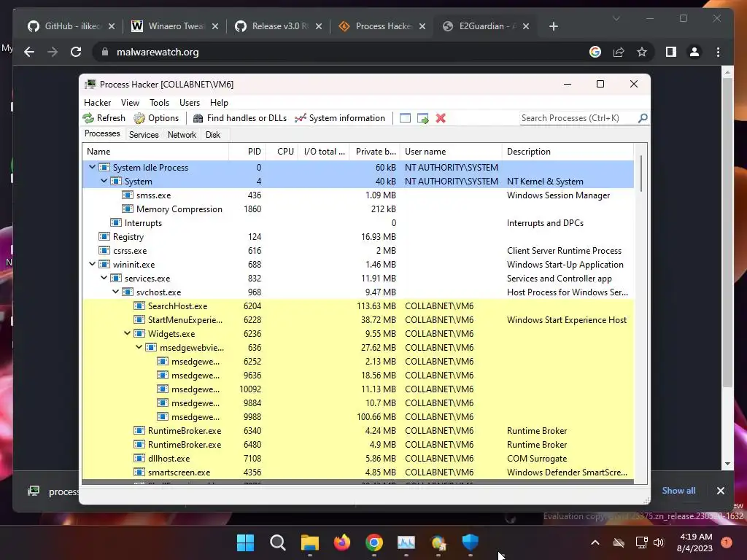
Task: Open Options from the toolbar
Action: point(156,118)
